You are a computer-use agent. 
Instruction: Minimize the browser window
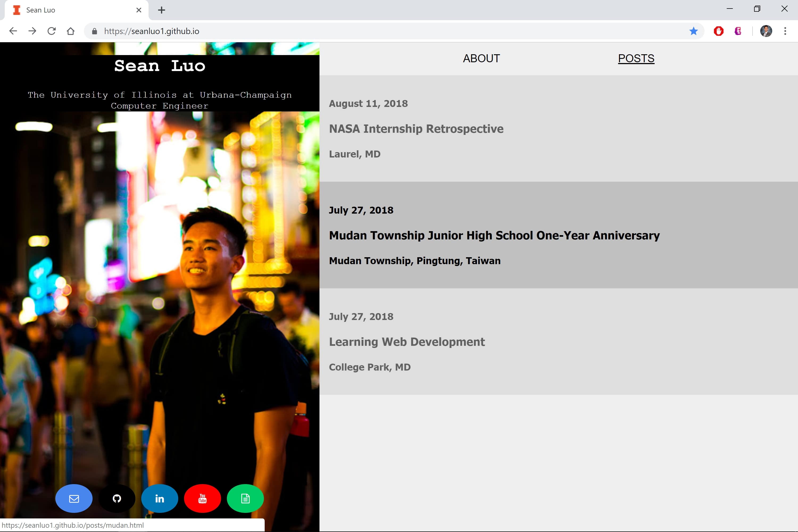coord(730,9)
